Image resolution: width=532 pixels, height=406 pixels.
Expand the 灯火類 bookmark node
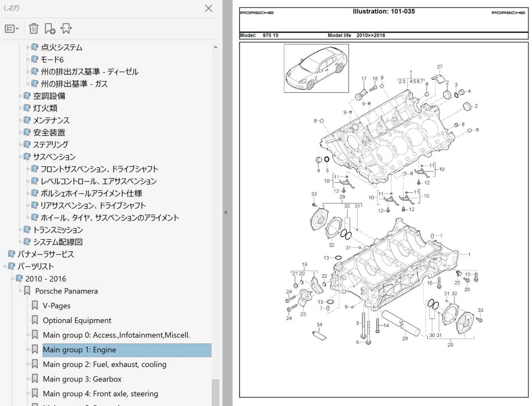(20, 108)
